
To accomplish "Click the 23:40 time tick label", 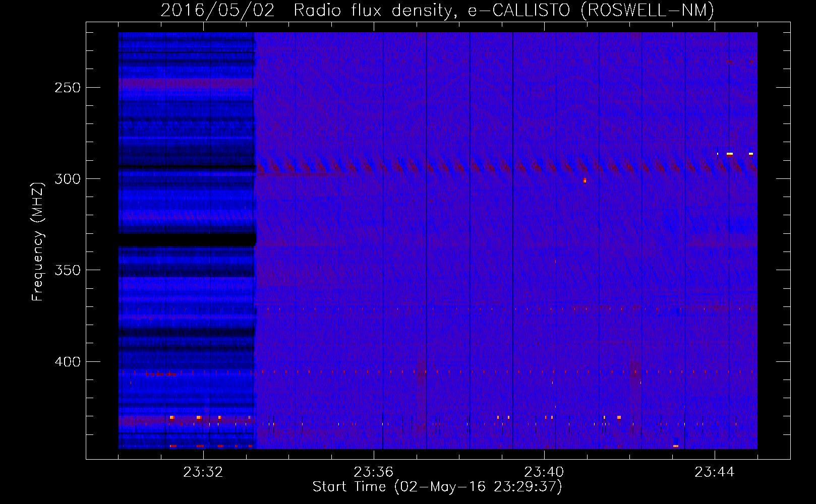I will (x=544, y=472).
